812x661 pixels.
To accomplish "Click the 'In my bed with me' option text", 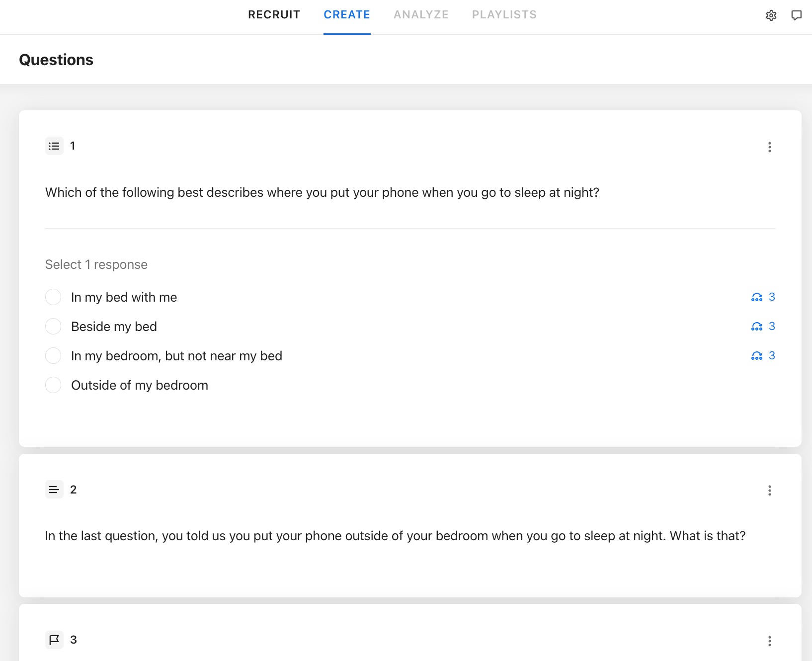I will coord(124,297).
